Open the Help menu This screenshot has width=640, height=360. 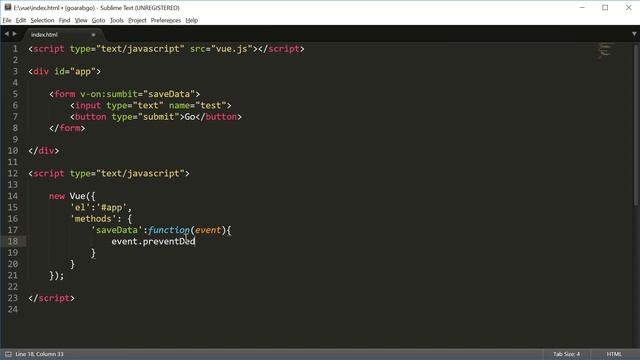pos(191,20)
